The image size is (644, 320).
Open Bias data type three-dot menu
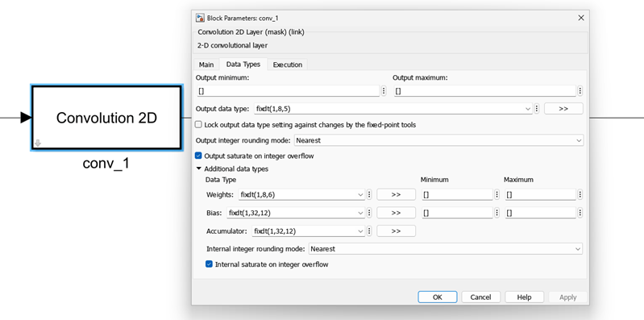tap(369, 213)
